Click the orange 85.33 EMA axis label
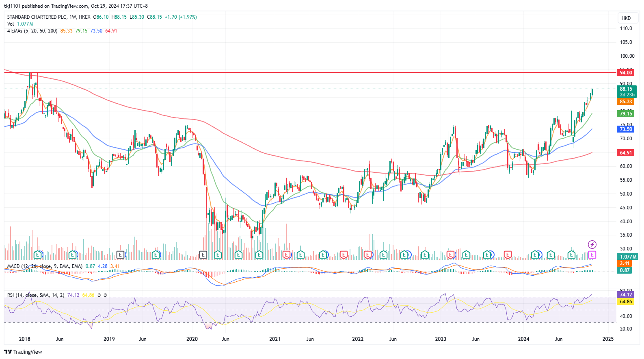The image size is (644, 359). pyautogui.click(x=626, y=102)
